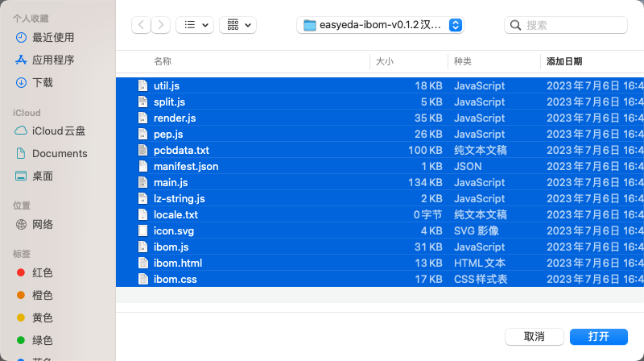Open 桌面 in the sidebar

[x=34, y=176]
